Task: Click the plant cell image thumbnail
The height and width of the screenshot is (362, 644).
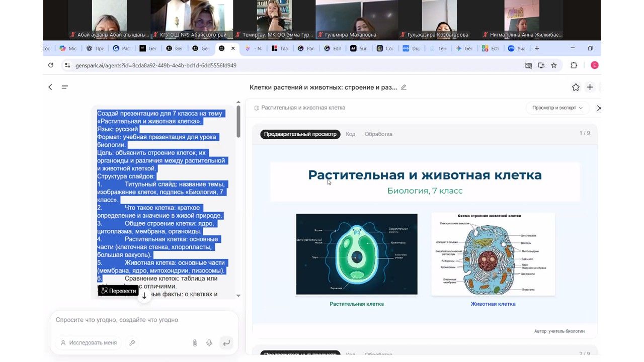Action: tap(357, 254)
